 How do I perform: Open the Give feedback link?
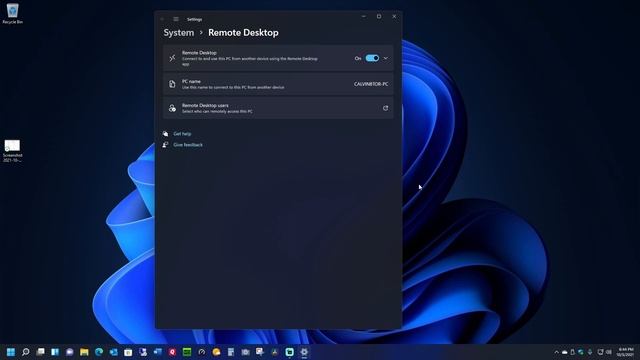pyautogui.click(x=188, y=145)
